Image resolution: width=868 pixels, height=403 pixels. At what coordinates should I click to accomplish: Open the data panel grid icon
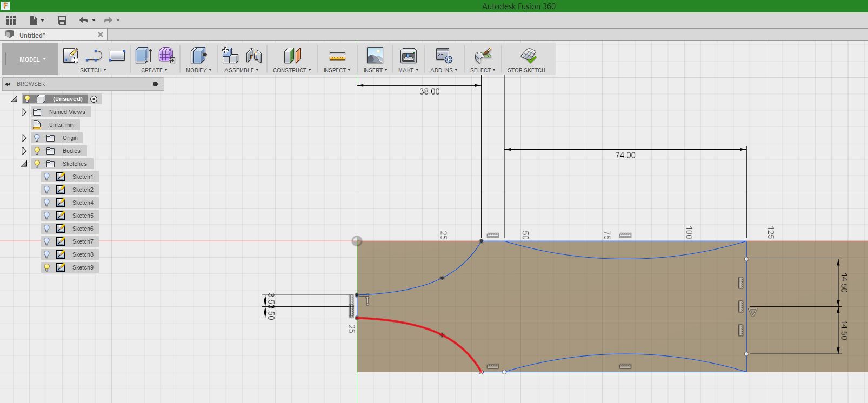tap(11, 21)
